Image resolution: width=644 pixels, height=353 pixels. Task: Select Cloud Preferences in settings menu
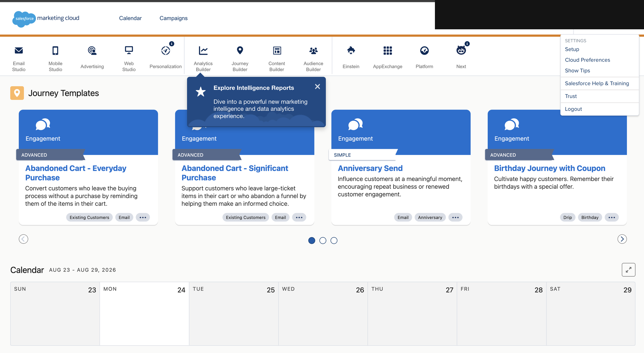coord(587,60)
